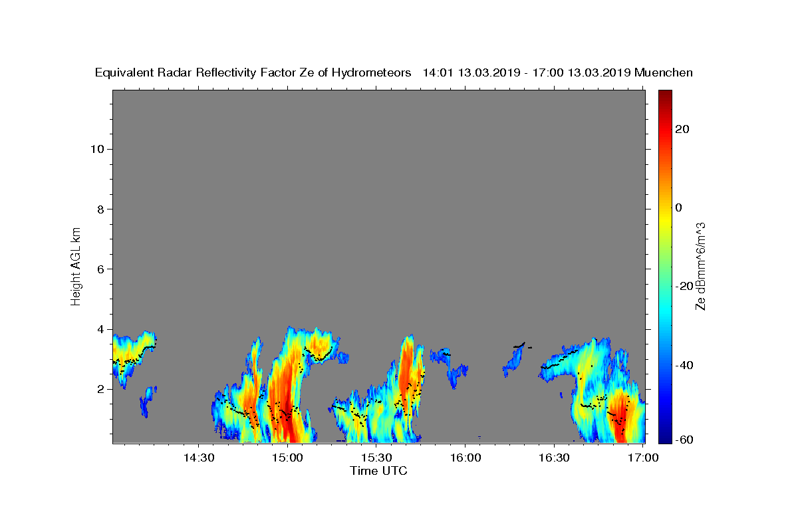The height and width of the screenshot is (532, 798).
Task: Click the height tick label '8'
Action: tap(100, 209)
